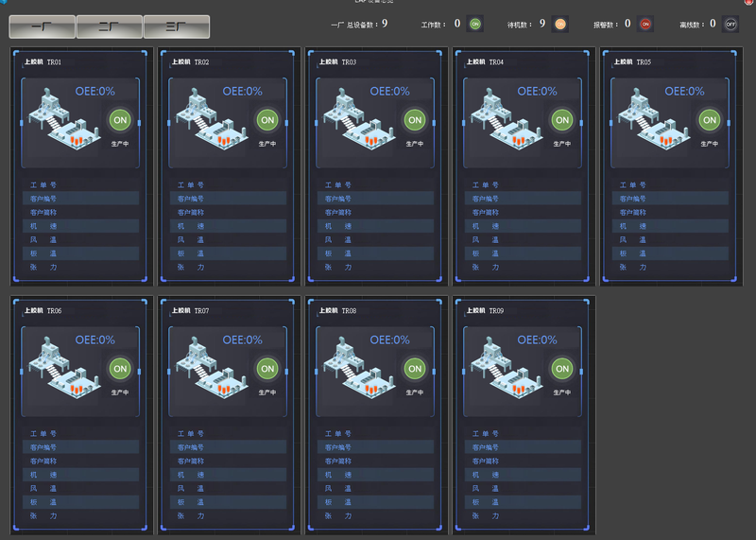Click the TR05 machine illustration
This screenshot has width=756, height=540.
tap(651, 120)
